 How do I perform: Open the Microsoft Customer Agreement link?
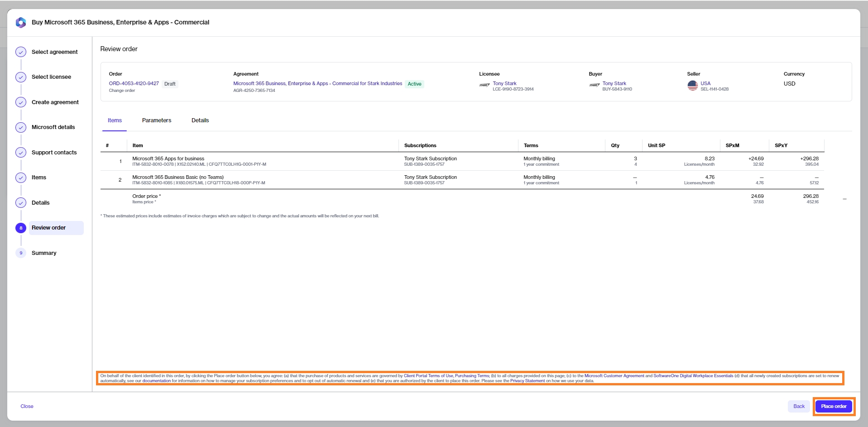[614, 376]
